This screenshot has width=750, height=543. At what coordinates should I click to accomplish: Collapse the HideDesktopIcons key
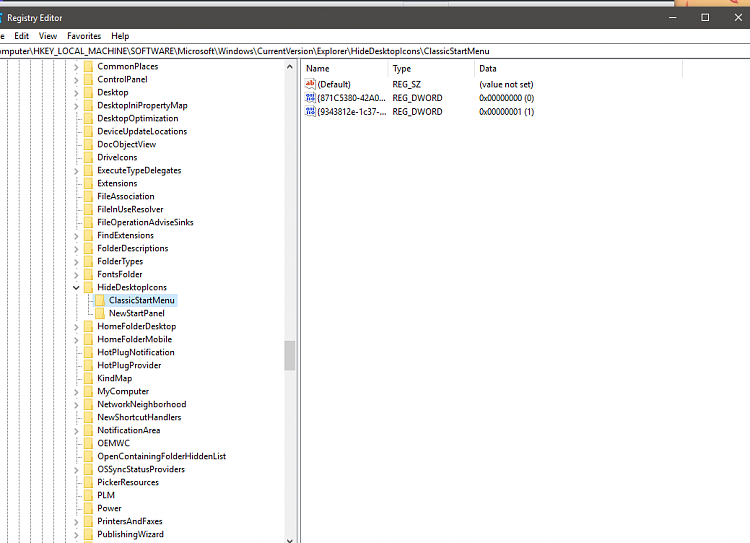click(x=76, y=288)
